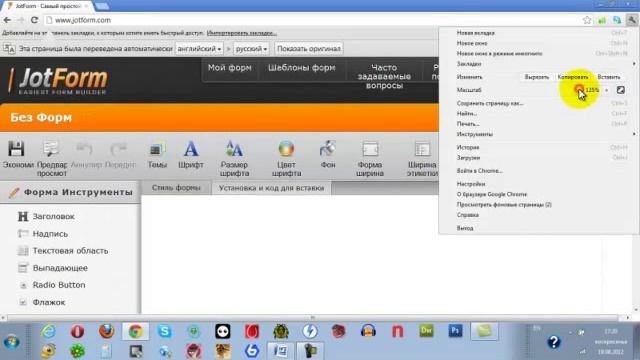
Task: Click Копировать in the Chrome menu
Action: click(x=573, y=77)
